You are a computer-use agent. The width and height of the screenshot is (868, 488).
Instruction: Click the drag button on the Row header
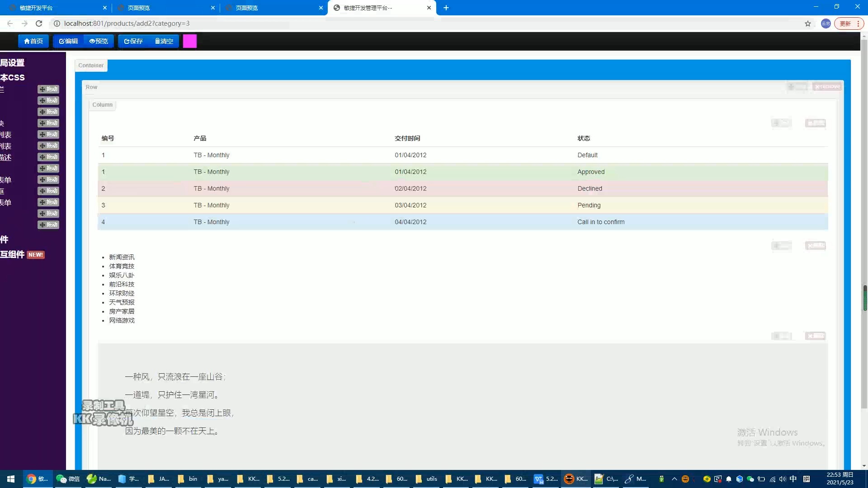[797, 87]
